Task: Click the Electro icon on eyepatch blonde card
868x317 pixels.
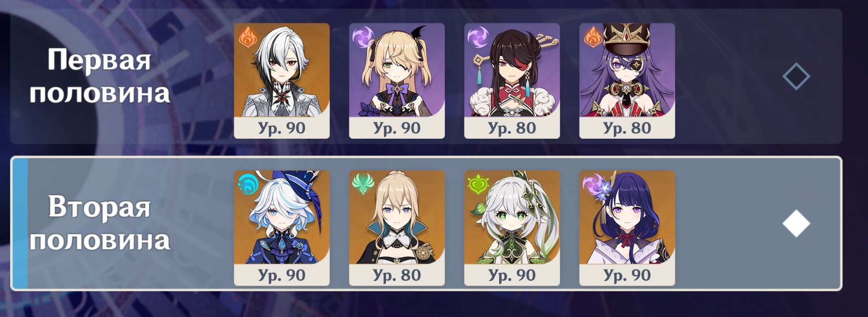Action: pyautogui.click(x=363, y=37)
